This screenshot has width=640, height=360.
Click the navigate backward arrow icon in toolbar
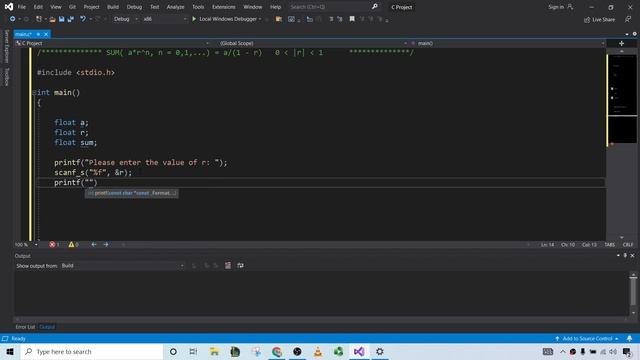click(12, 19)
